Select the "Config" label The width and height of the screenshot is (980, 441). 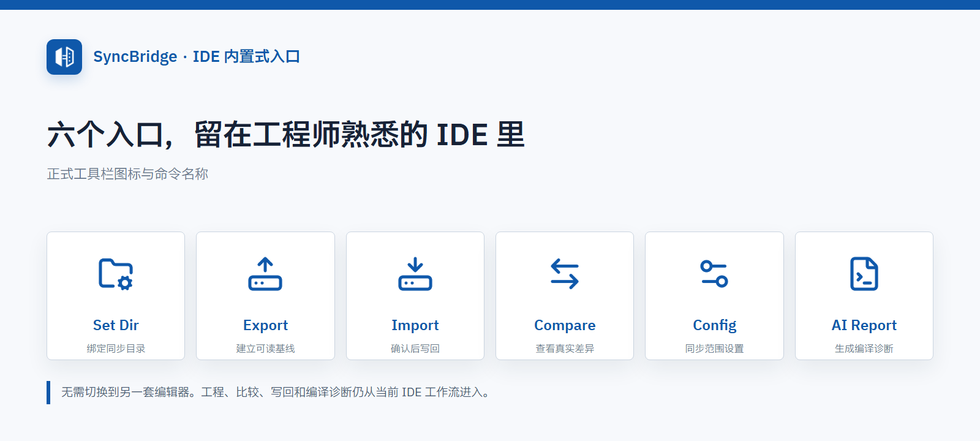(714, 325)
